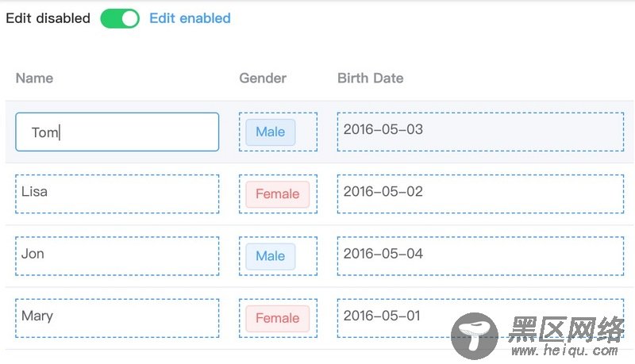The image size is (635, 364).
Task: Open the Female gender tag for Mary
Action: point(277,318)
